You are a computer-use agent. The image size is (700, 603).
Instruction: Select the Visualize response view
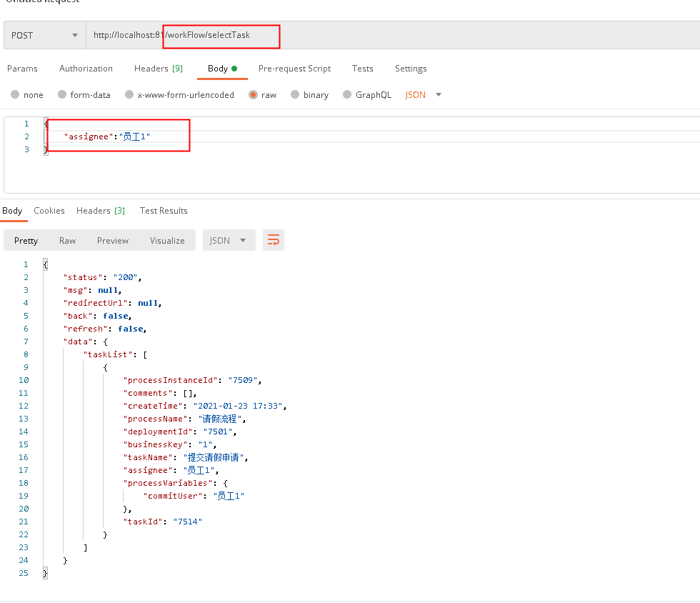(x=167, y=240)
